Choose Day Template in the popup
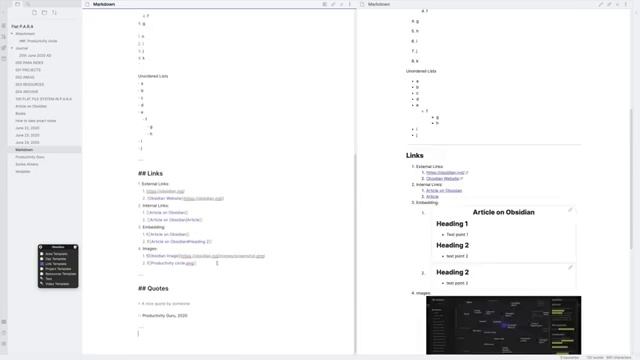Image resolution: width=640 pixels, height=360 pixels. tap(58, 259)
